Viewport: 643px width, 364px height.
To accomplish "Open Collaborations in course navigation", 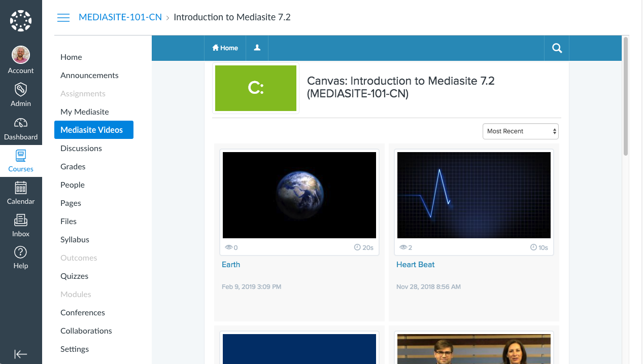I will pos(86,331).
